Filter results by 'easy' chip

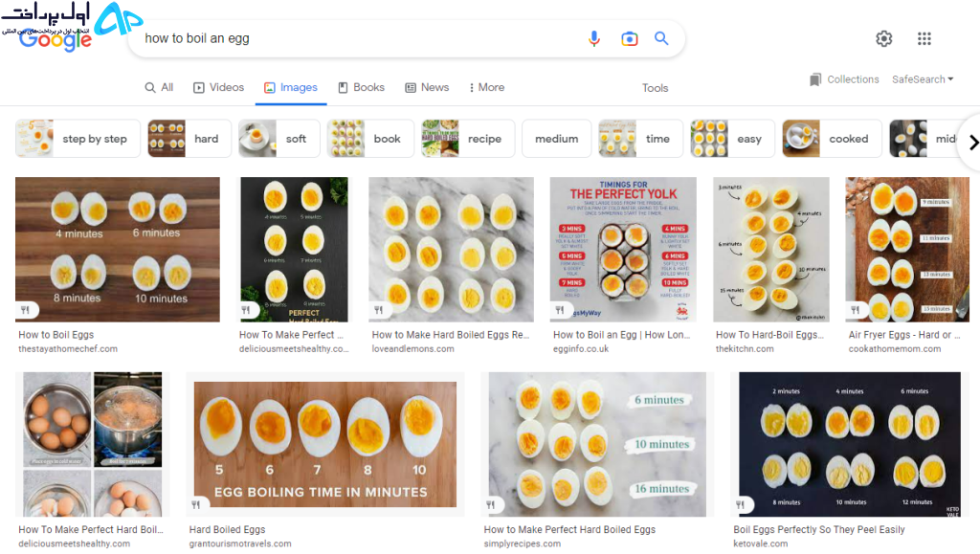(732, 139)
